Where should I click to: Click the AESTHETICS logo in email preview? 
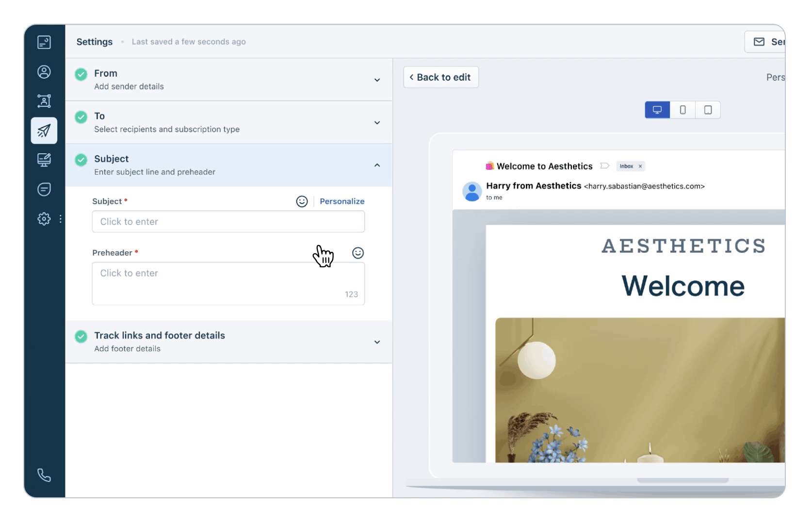pos(684,246)
